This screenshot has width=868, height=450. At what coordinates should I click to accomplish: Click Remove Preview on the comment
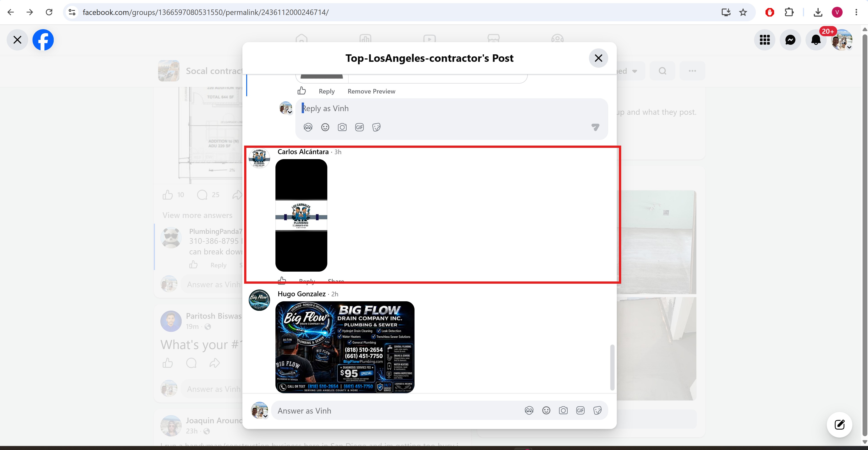(371, 91)
